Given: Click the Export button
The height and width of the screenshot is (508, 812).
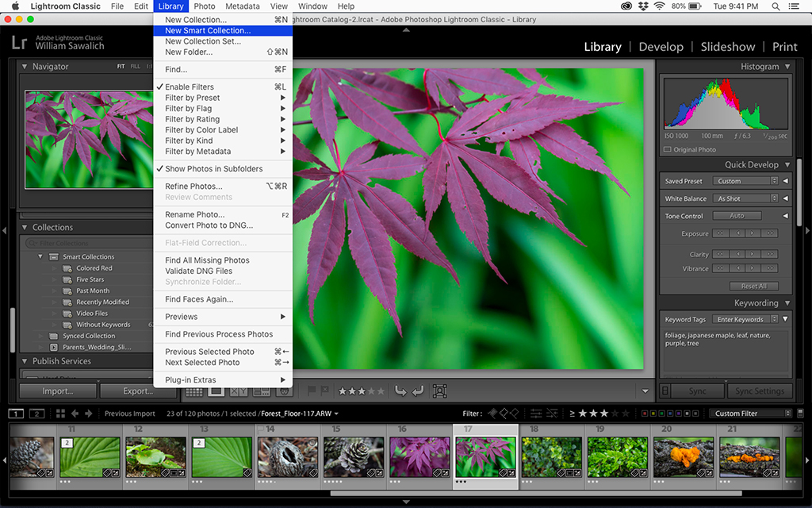Looking at the screenshot, I should coord(138,391).
